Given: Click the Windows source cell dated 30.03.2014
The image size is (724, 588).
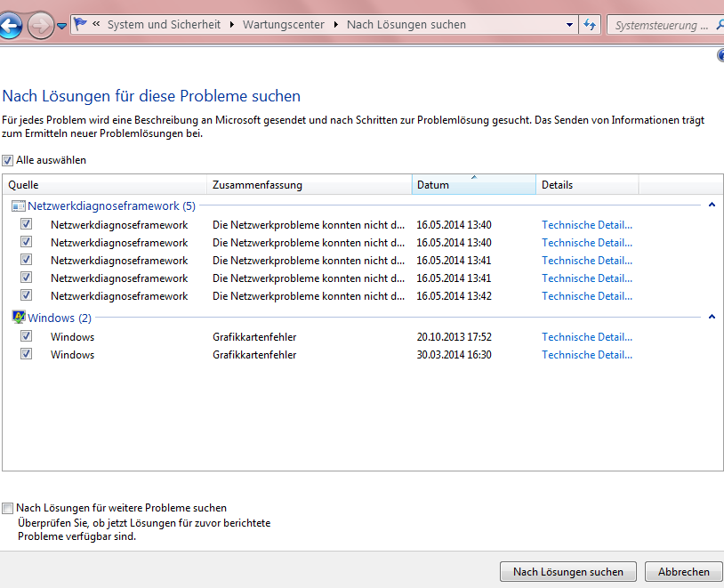Looking at the screenshot, I should point(73,355).
